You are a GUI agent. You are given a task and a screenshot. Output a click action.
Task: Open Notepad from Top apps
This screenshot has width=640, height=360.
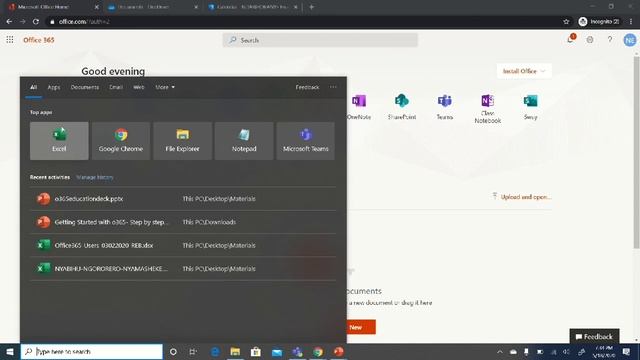coord(244,141)
